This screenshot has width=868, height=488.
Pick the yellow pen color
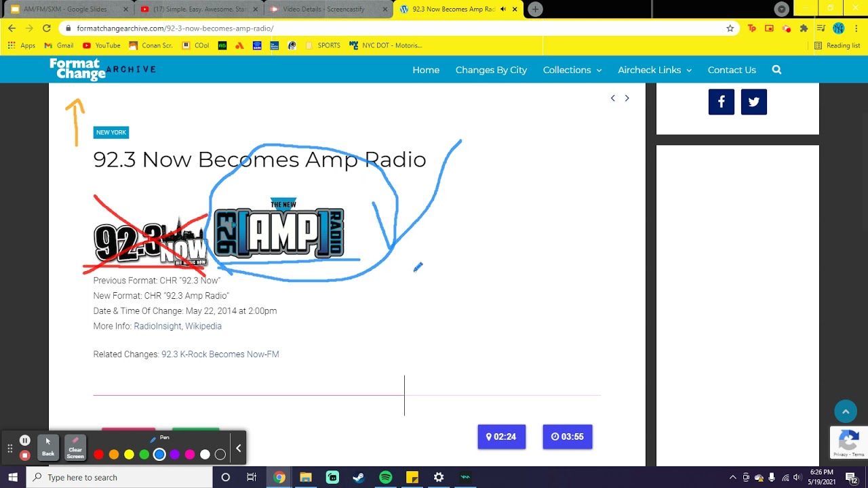129,455
